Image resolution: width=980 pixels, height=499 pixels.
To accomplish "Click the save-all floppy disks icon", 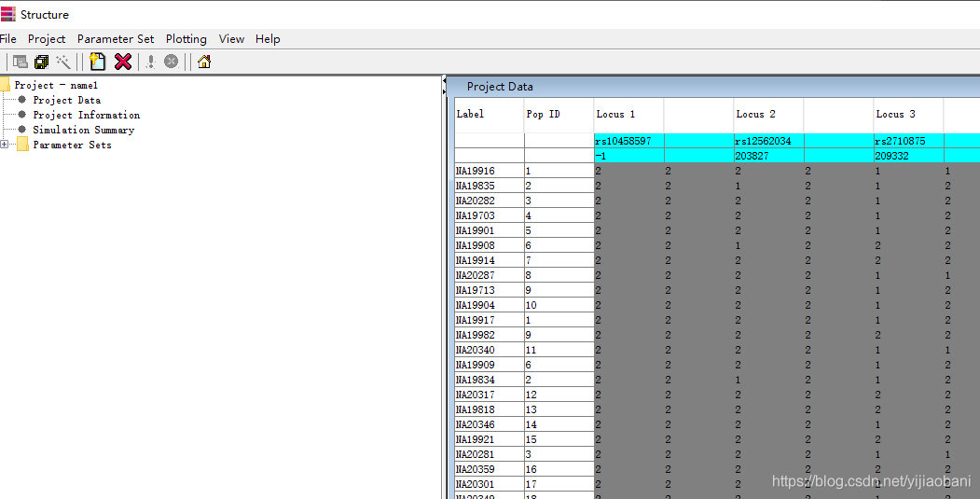I will 41,62.
